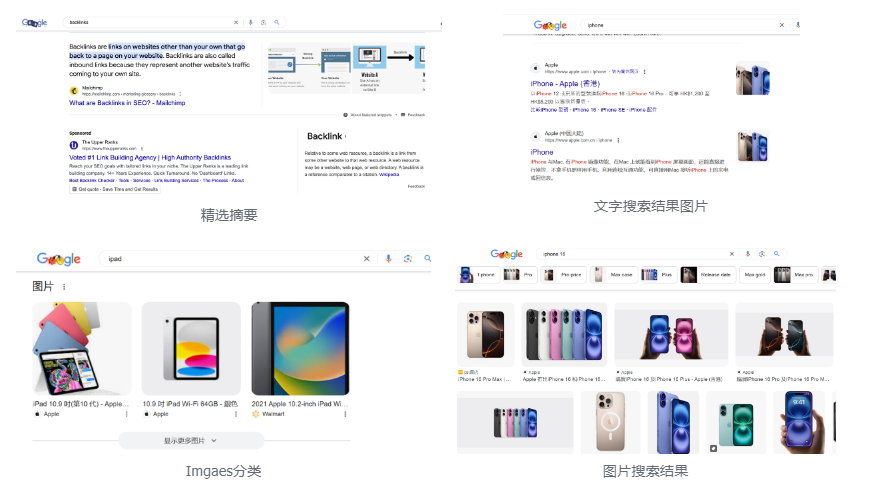
Task: Click the thumbnail beside the apple.com.cn iPhone result
Action: pyautogui.click(x=753, y=146)
